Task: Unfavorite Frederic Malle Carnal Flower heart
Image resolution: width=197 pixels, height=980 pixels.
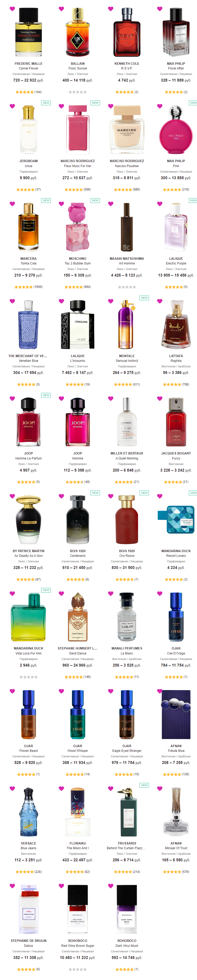Action: (12, 9)
